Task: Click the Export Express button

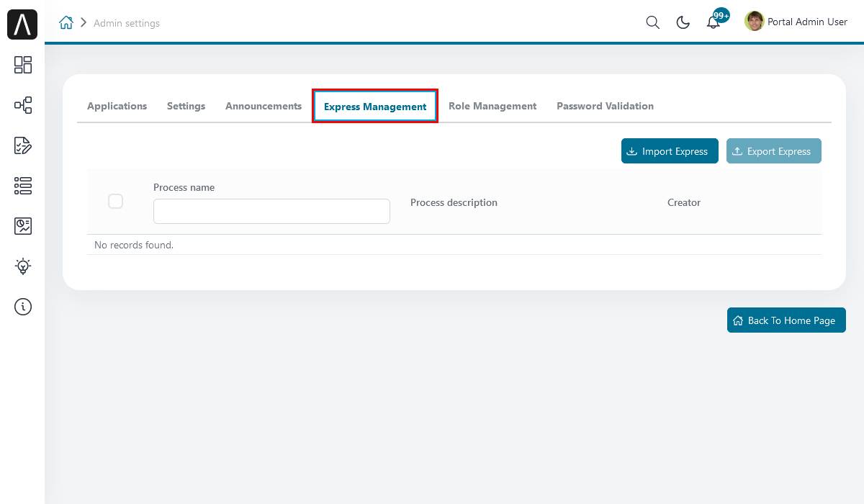Action: point(774,151)
